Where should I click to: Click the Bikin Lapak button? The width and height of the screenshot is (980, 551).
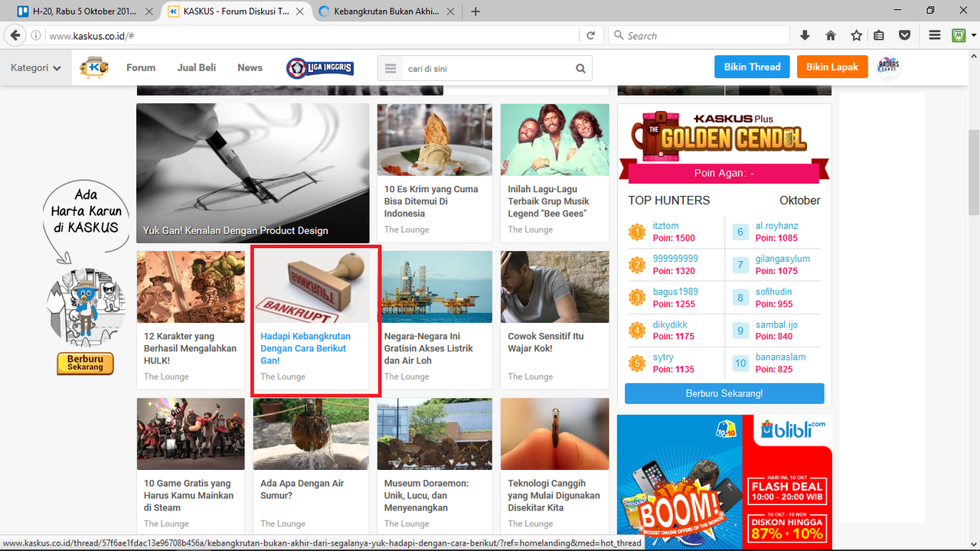pos(832,67)
